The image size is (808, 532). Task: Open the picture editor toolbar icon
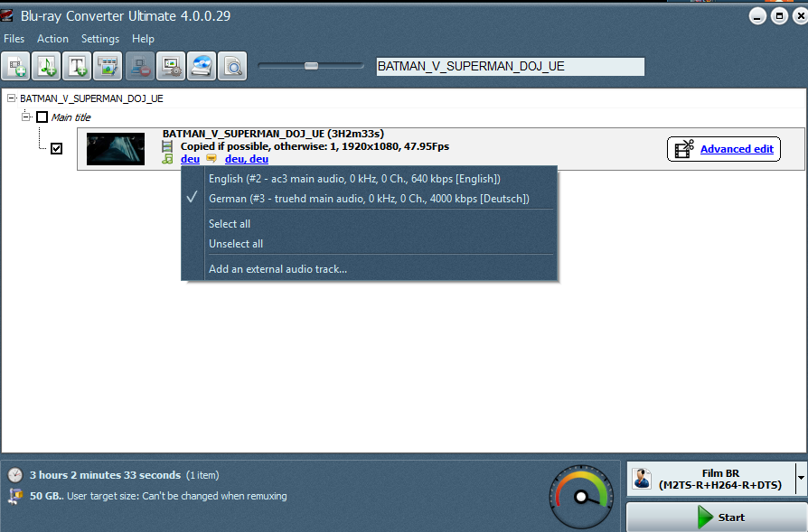point(108,67)
